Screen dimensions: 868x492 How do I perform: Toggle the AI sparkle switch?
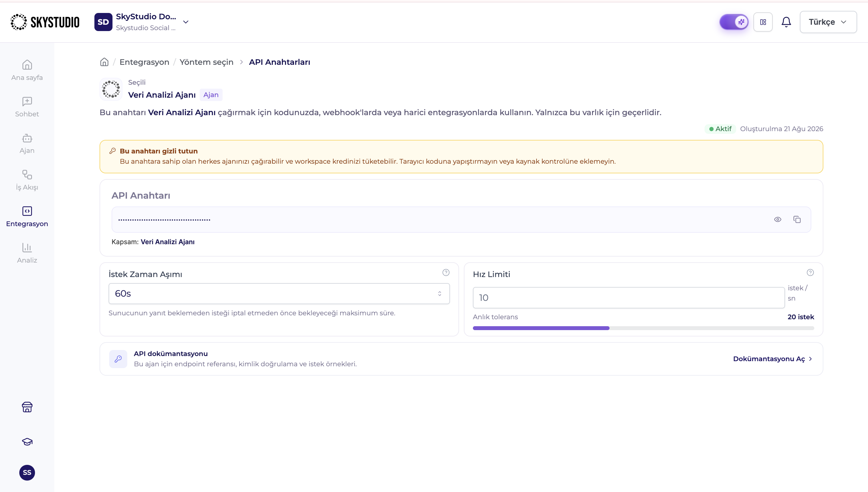[734, 22]
